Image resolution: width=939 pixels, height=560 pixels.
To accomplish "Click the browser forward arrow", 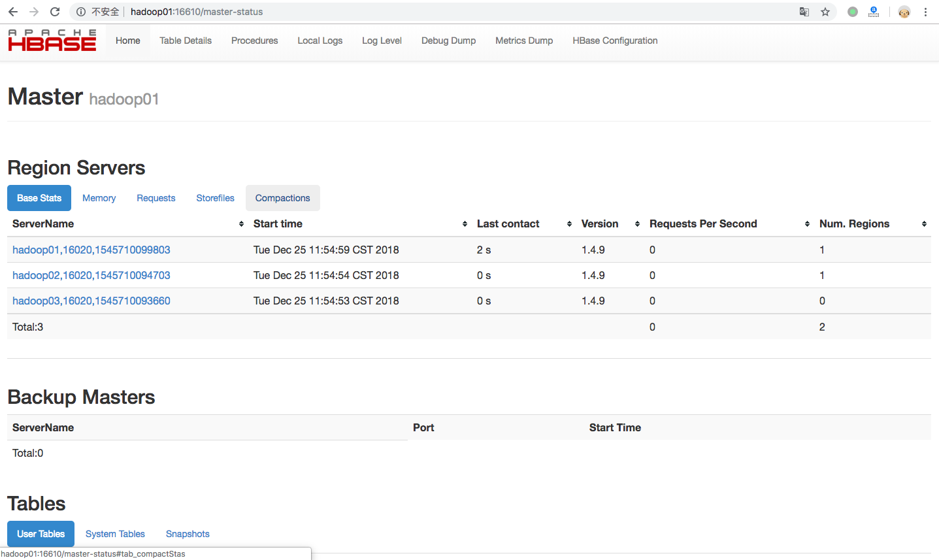I will tap(34, 12).
